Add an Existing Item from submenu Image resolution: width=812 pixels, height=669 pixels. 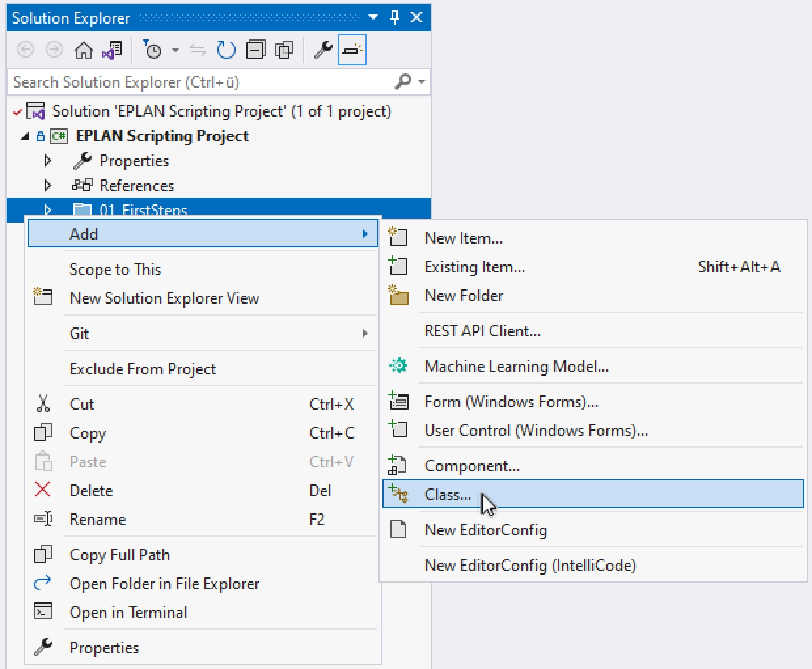pos(593,266)
